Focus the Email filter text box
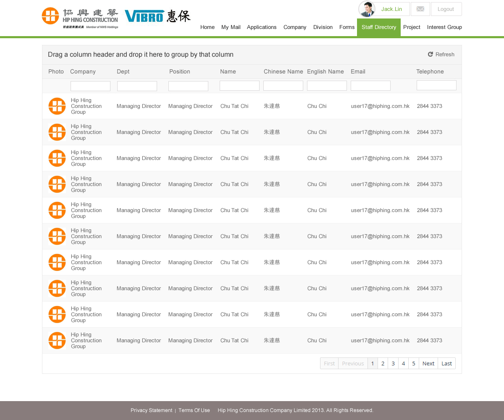504x420 pixels. coord(370,86)
